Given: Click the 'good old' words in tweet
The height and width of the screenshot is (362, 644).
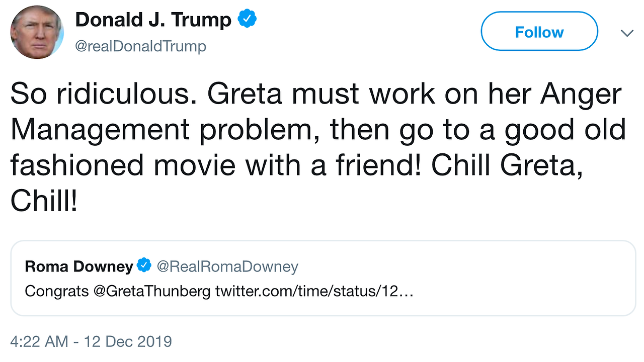Looking at the screenshot, I should tap(566, 131).
